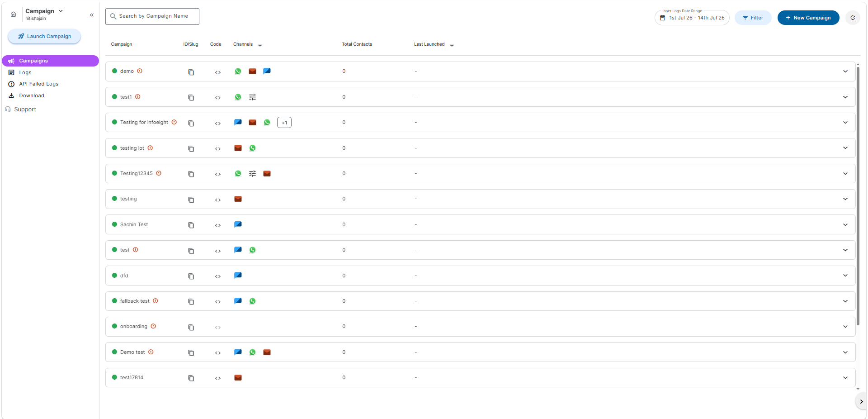The width and height of the screenshot is (868, 419).
Task: Click WhatsApp icon in fallback test row
Action: [x=252, y=301]
